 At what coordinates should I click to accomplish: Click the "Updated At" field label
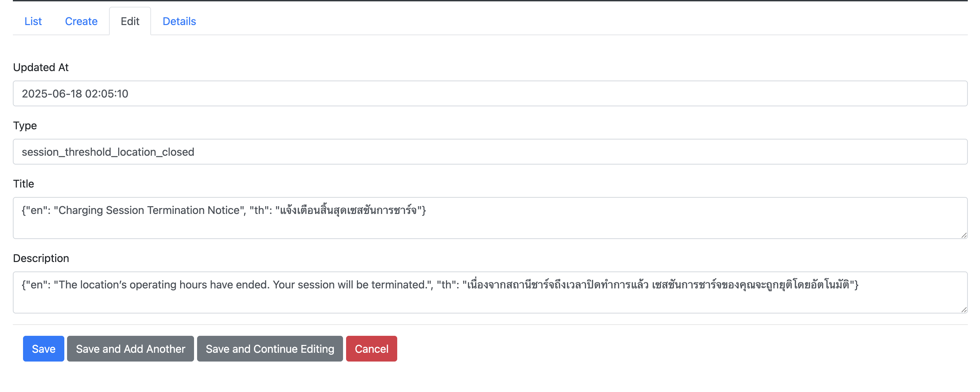pos(41,67)
